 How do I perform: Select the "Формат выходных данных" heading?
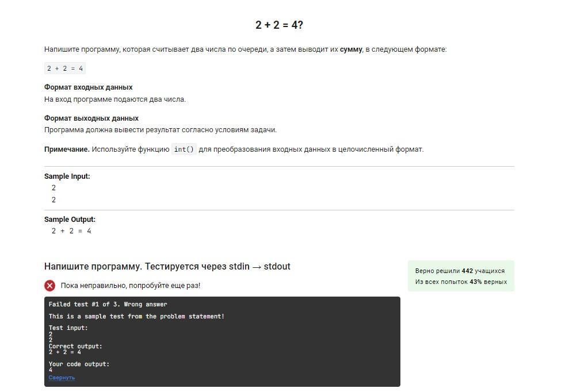91,118
